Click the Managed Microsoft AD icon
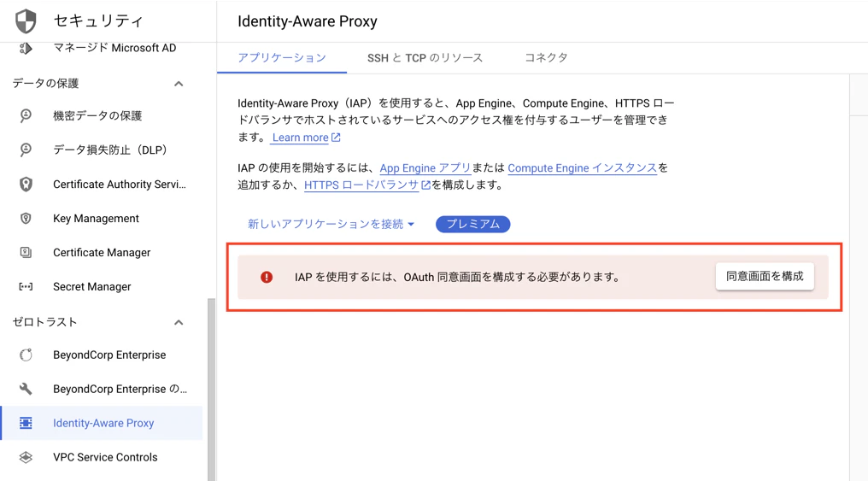This screenshot has width=868, height=481. point(26,48)
